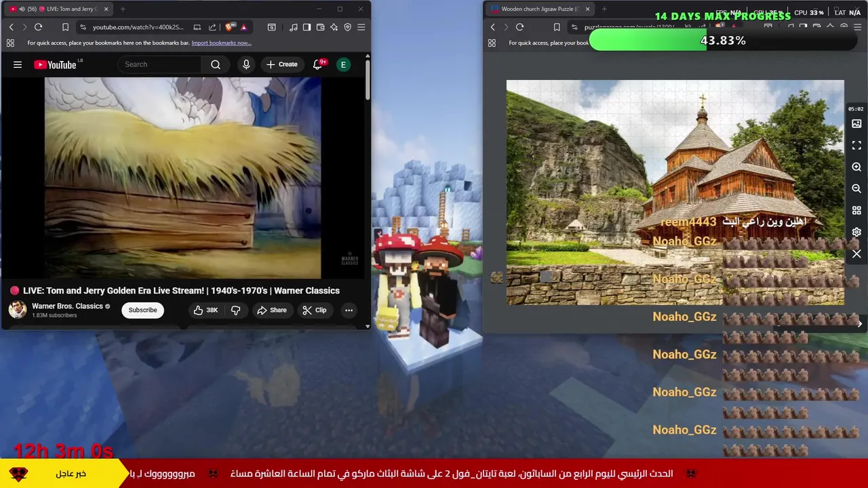
Task: Open Warner Bros. Classics channel avatar
Action: pos(18,310)
